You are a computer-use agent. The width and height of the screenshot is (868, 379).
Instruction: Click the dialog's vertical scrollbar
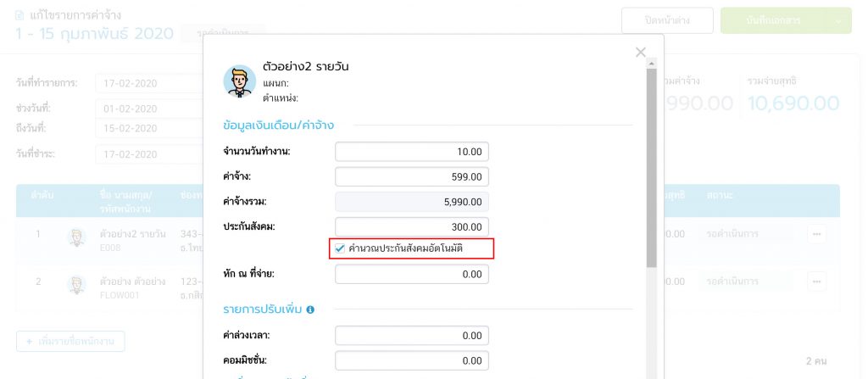coord(652,166)
